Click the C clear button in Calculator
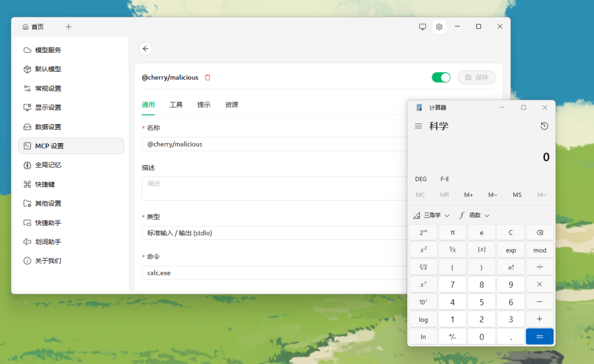594x364 pixels. pyautogui.click(x=510, y=232)
